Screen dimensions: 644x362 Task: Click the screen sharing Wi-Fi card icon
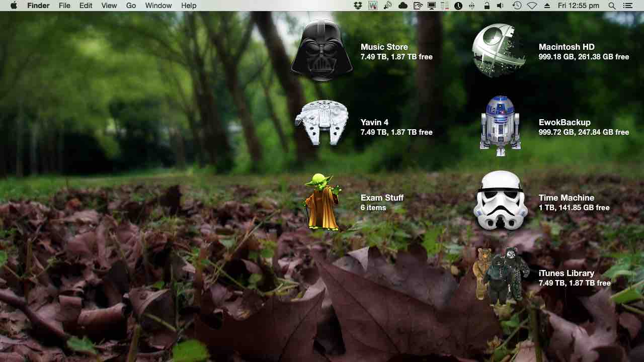pos(418,6)
